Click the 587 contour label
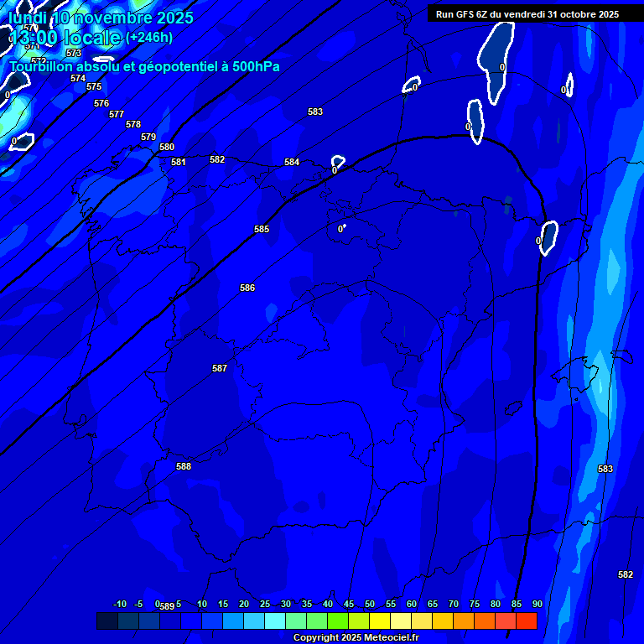644x644 pixels. point(220,368)
